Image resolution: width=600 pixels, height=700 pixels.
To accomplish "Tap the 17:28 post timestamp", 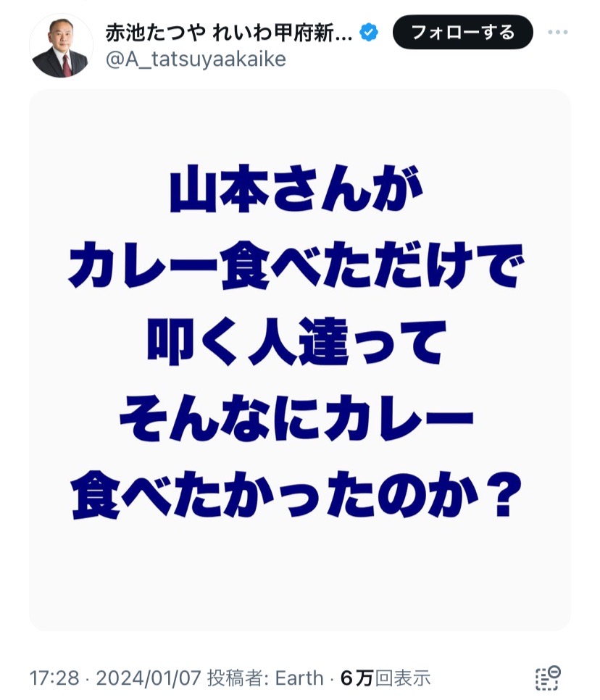I will 54,678.
